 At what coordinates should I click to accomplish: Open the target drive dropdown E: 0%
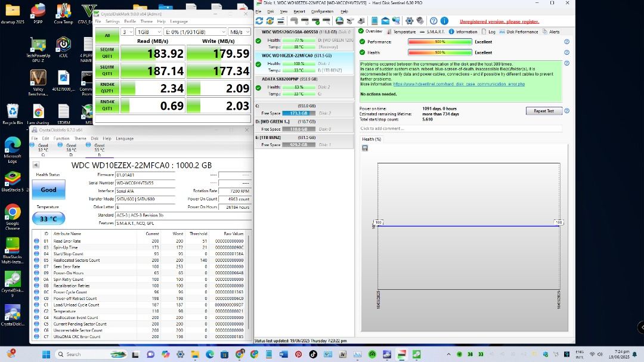(x=195, y=32)
